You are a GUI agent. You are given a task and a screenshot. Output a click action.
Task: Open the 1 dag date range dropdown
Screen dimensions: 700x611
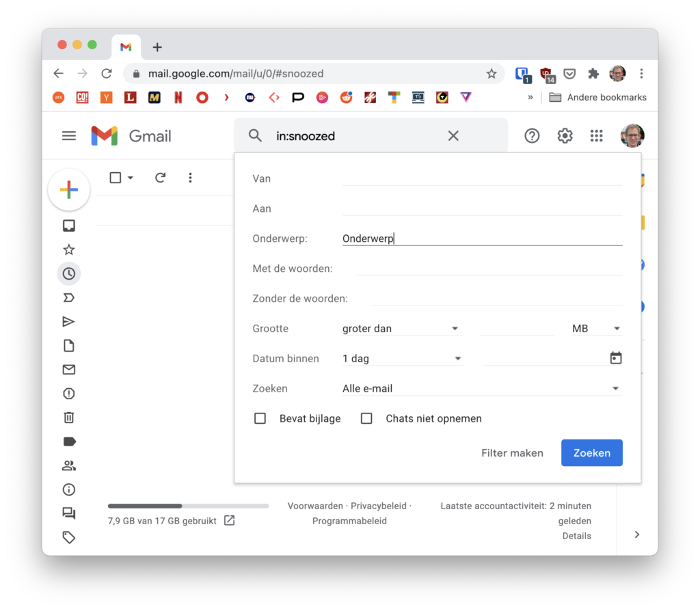[402, 358]
